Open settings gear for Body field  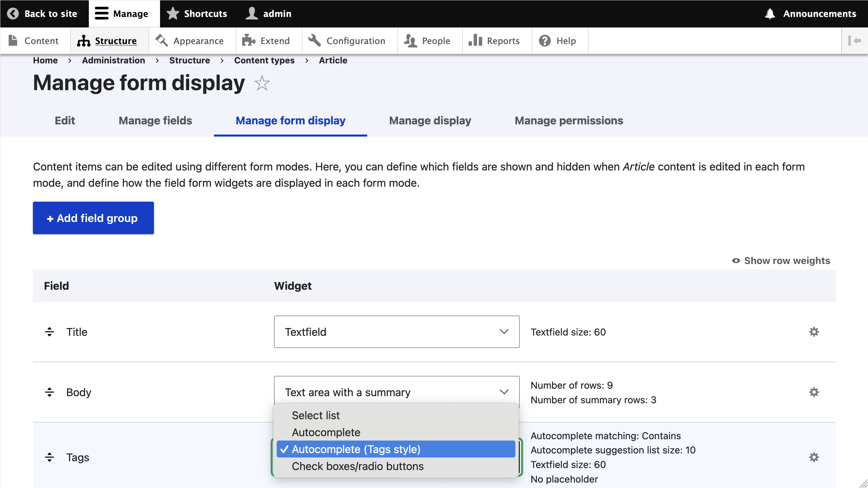(814, 392)
